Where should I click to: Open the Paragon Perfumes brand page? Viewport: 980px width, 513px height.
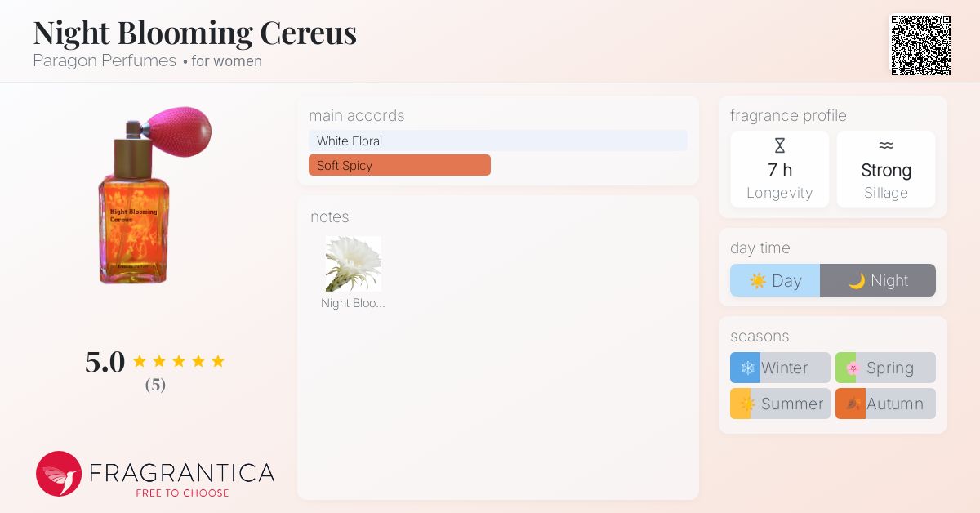point(105,61)
